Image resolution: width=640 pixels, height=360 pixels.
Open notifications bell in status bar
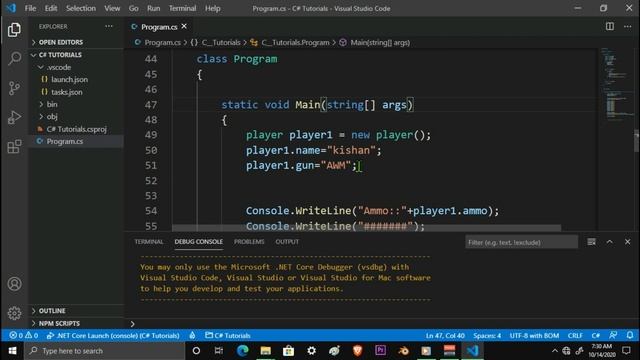click(630, 336)
